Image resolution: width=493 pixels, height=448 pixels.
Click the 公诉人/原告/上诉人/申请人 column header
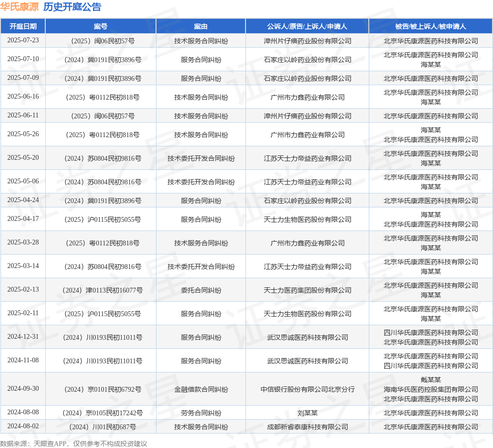307,26
